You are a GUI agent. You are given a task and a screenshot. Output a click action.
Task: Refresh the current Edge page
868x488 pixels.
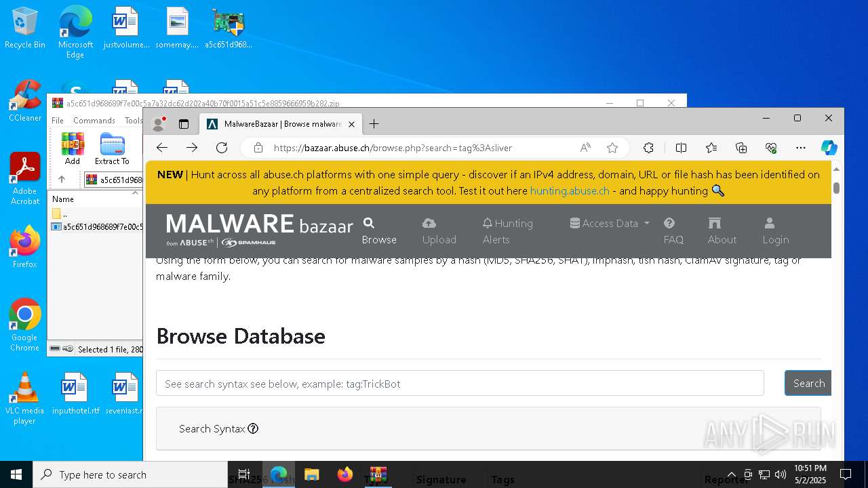tap(222, 148)
